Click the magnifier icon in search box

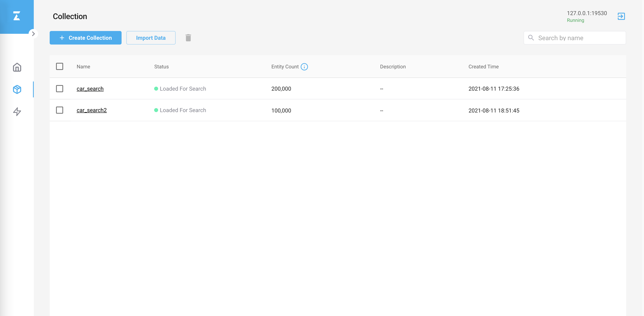pyautogui.click(x=531, y=38)
